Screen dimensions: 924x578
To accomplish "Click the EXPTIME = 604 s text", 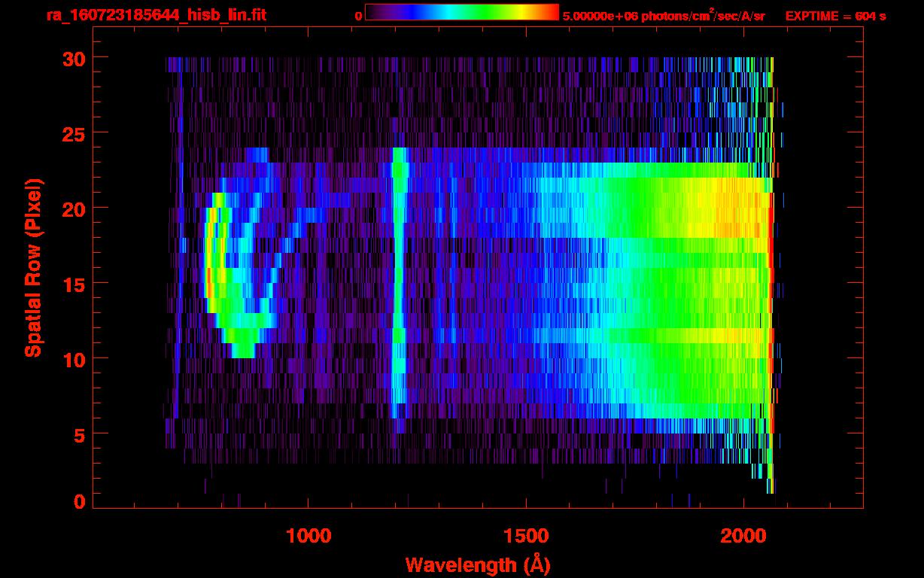I will pos(835,16).
